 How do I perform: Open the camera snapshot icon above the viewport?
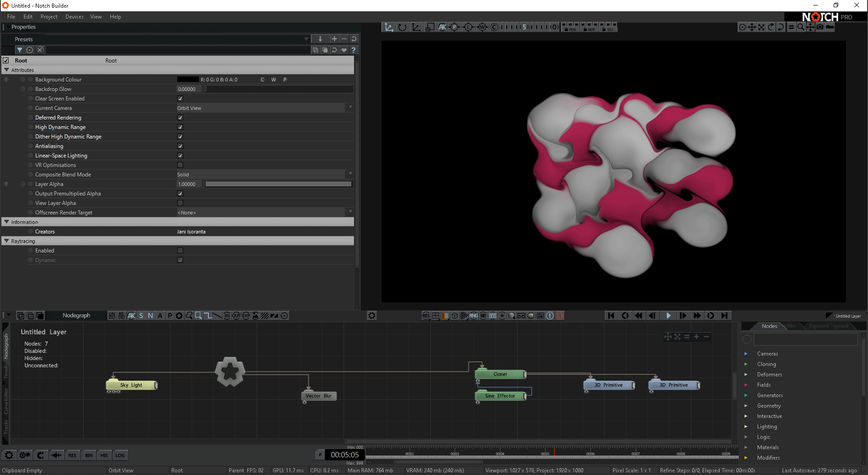(820, 27)
